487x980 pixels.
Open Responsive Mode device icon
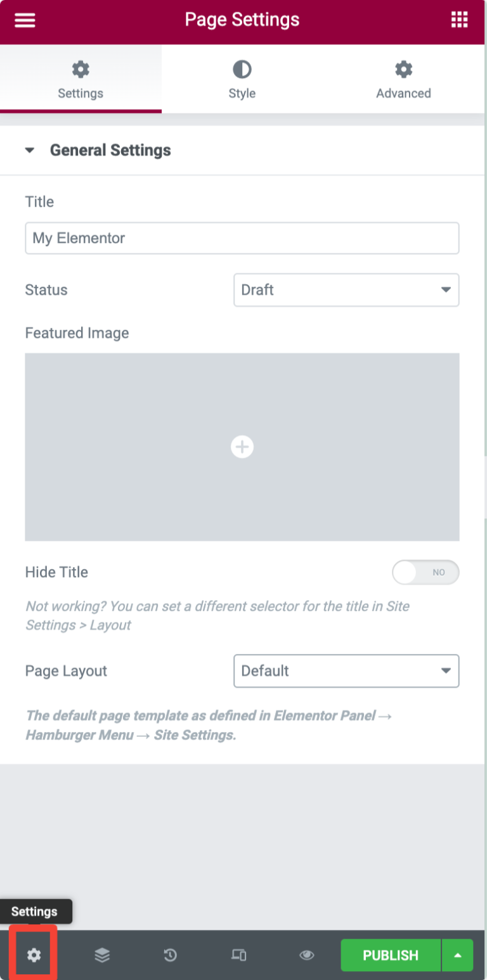(x=238, y=955)
